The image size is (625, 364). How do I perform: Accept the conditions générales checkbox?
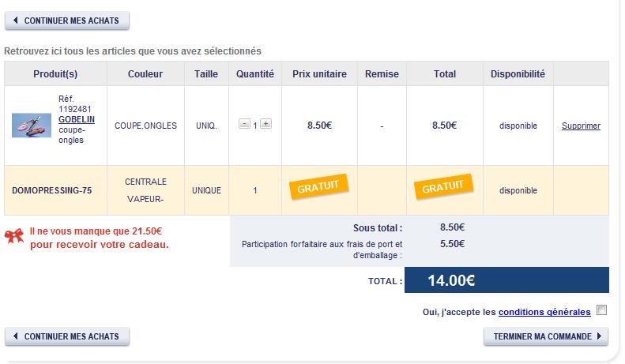[602, 311]
